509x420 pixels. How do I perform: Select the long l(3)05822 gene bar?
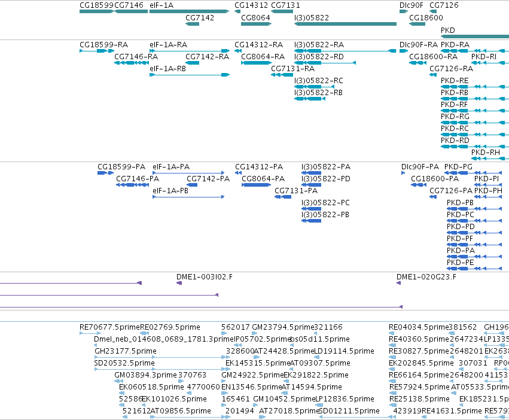click(345, 24)
